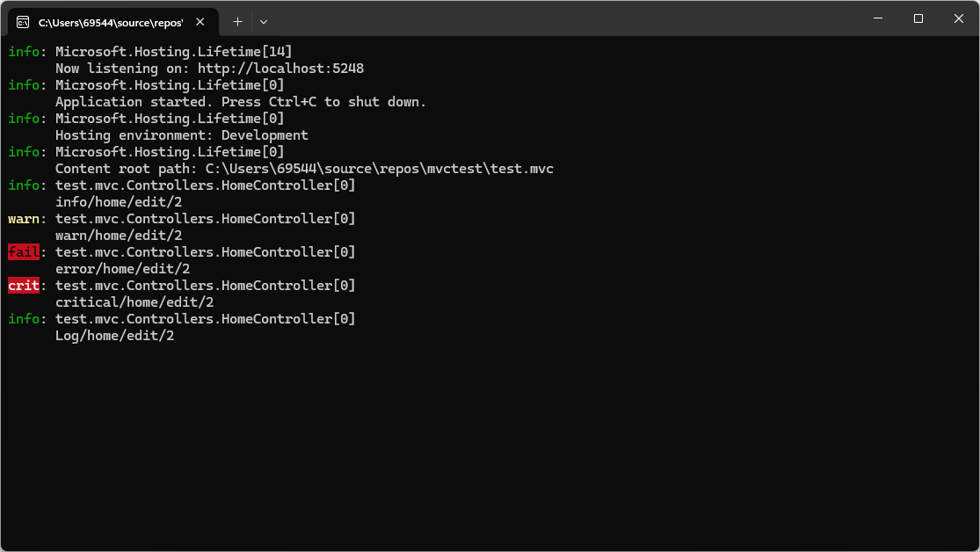Screen dimensions: 980x552
Task: Click the "critical/home/edit/2" log message
Action: pos(134,302)
